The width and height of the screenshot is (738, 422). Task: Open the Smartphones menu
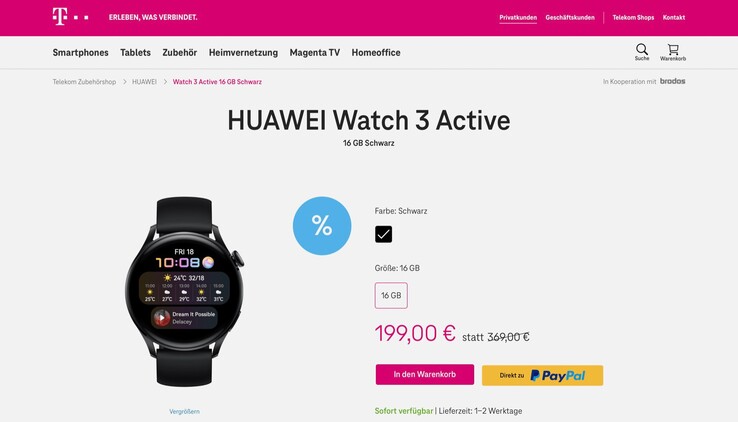click(x=80, y=53)
